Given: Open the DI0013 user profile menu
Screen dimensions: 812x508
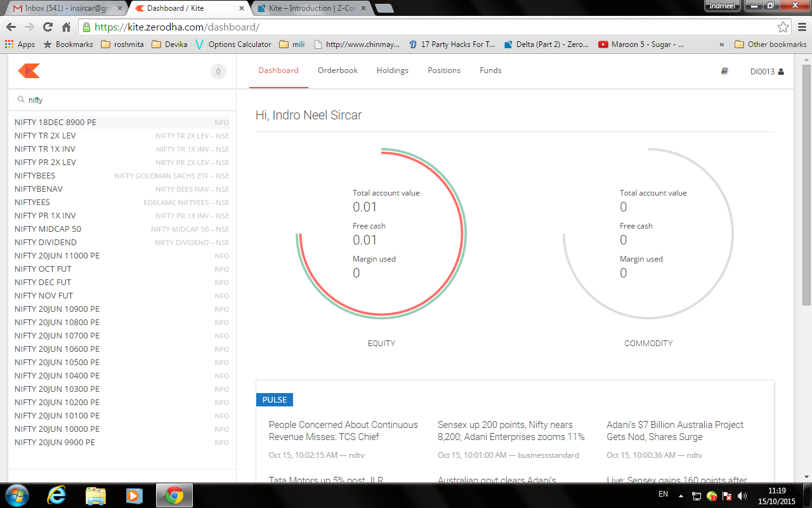Looking at the screenshot, I should coord(767,72).
